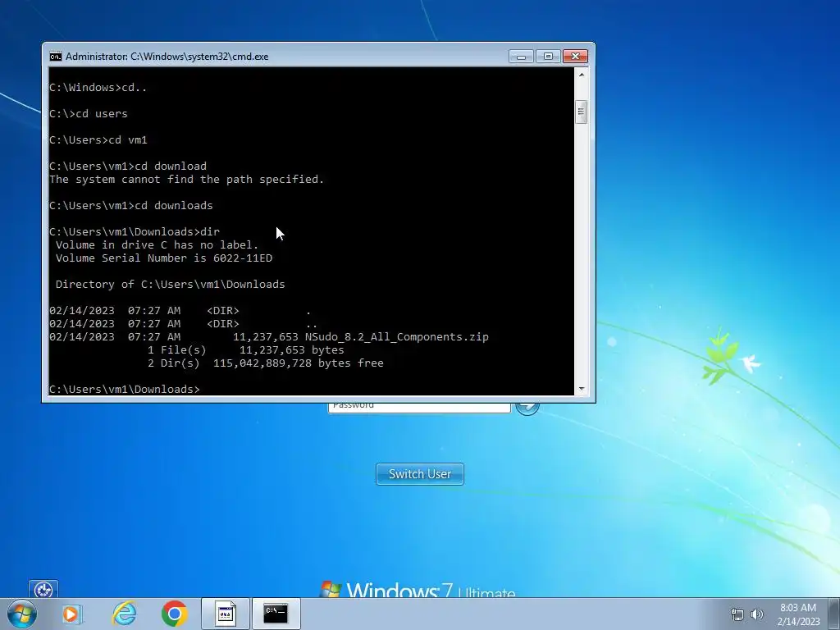Click the "Directory of C:\Users\vm1\Downloads" line
This screenshot has height=630, width=840.
click(x=171, y=285)
